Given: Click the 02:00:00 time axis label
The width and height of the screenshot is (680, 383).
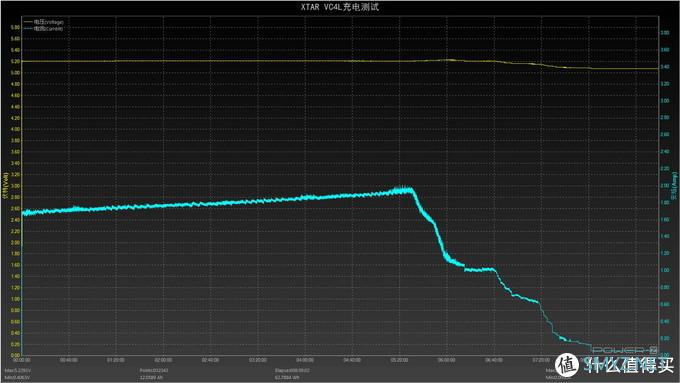Looking at the screenshot, I should point(163,360).
